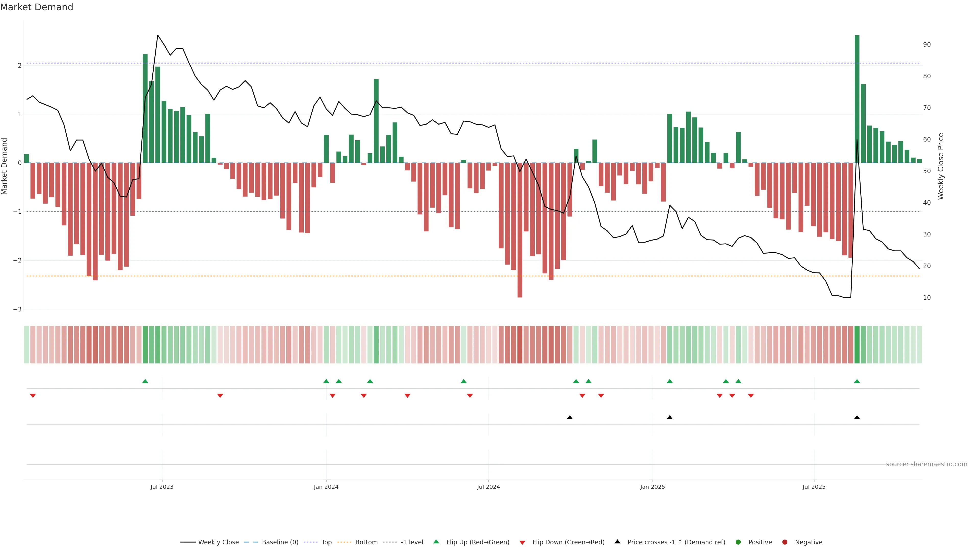
Task: Click the Jul 2025 x-axis label
Action: click(814, 487)
